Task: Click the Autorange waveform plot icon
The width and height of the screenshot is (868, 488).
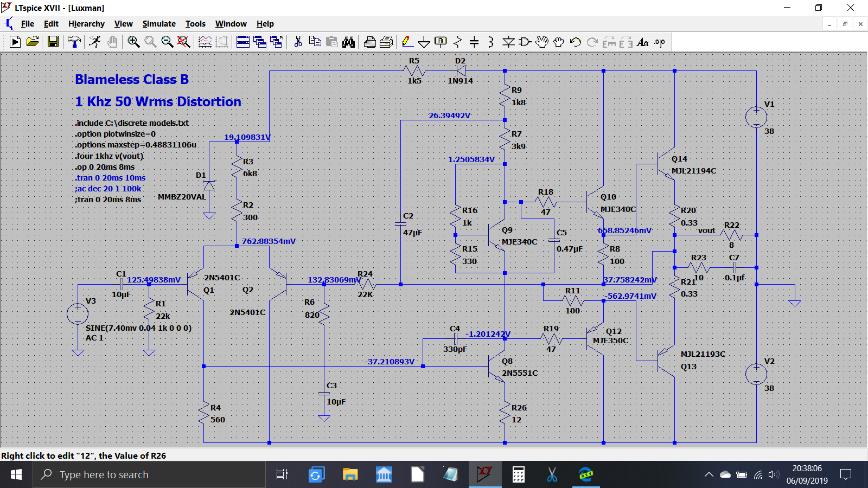Action: pyautogui.click(x=205, y=42)
